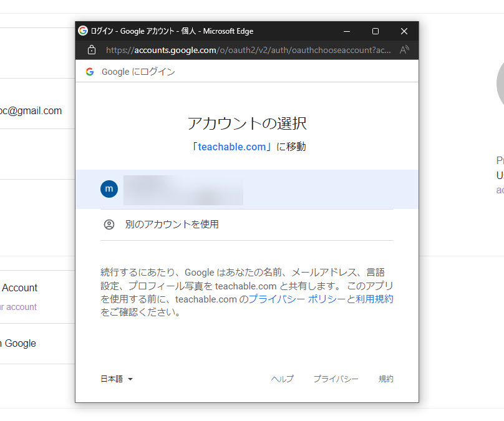504x421 pixels.
Task: Open the プライバシー ポリシー link
Action: coord(297,299)
